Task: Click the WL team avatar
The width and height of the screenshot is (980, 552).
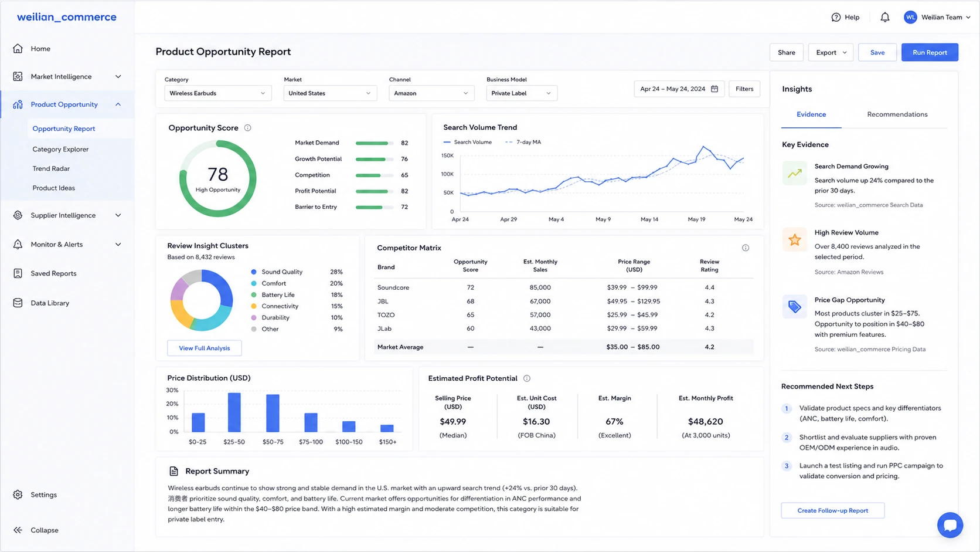Action: tap(910, 18)
